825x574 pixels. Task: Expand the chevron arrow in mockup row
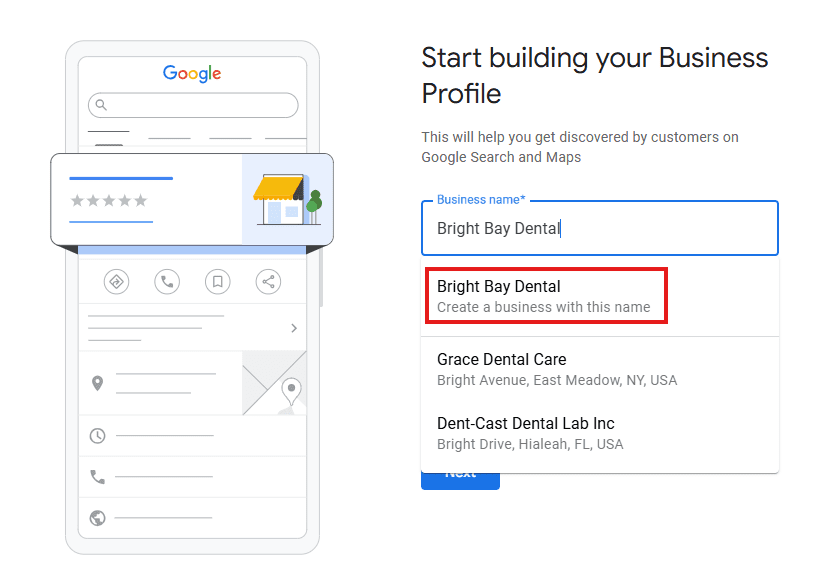coord(293,328)
